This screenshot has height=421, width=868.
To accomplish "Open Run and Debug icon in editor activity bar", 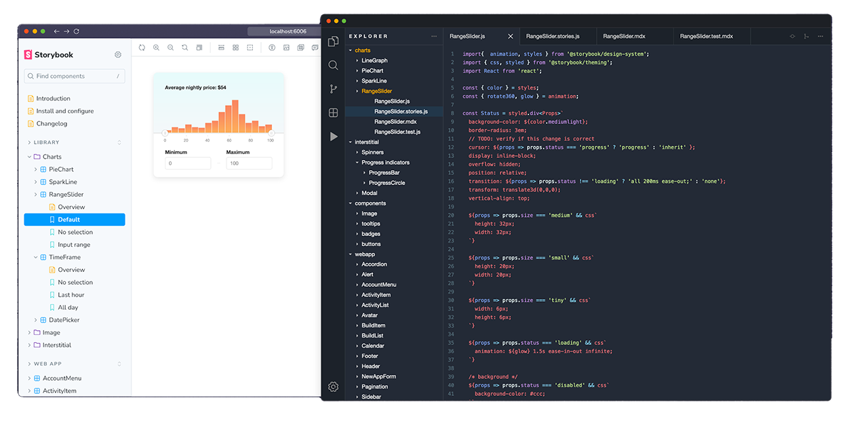I will click(x=333, y=136).
